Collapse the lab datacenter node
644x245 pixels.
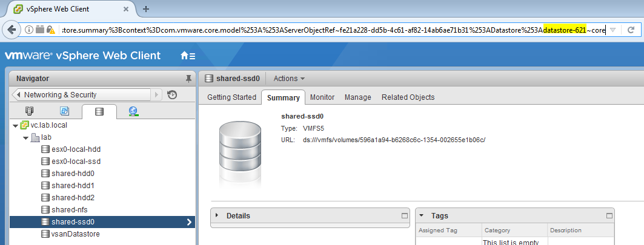tap(25, 137)
